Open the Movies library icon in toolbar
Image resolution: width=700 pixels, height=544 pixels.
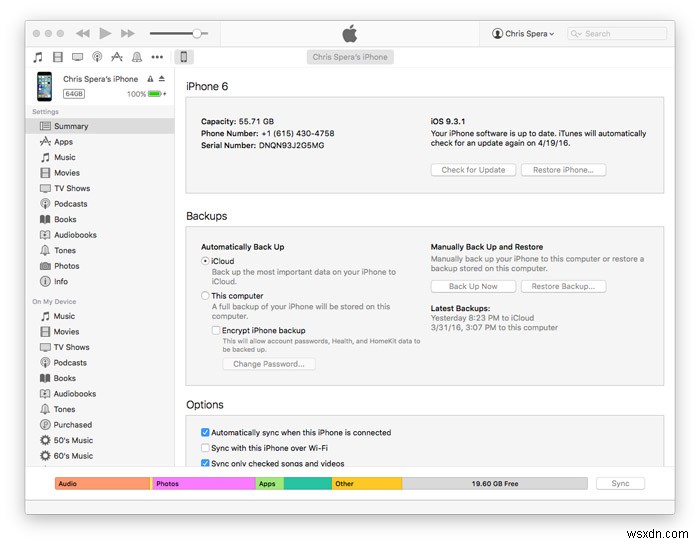point(58,57)
